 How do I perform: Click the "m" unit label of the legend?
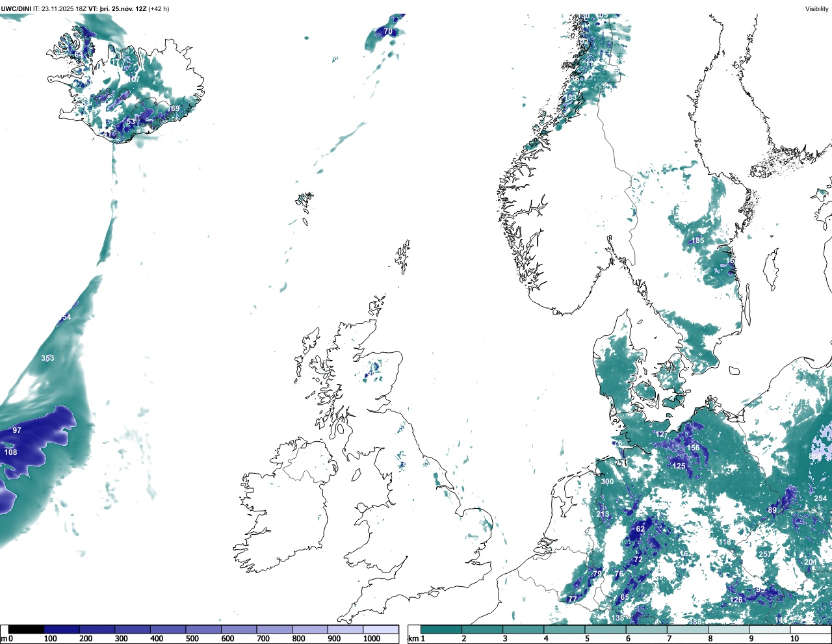coord(4,639)
